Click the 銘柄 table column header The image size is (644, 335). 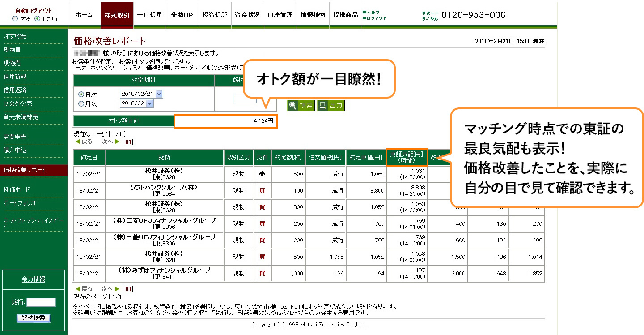165,158
